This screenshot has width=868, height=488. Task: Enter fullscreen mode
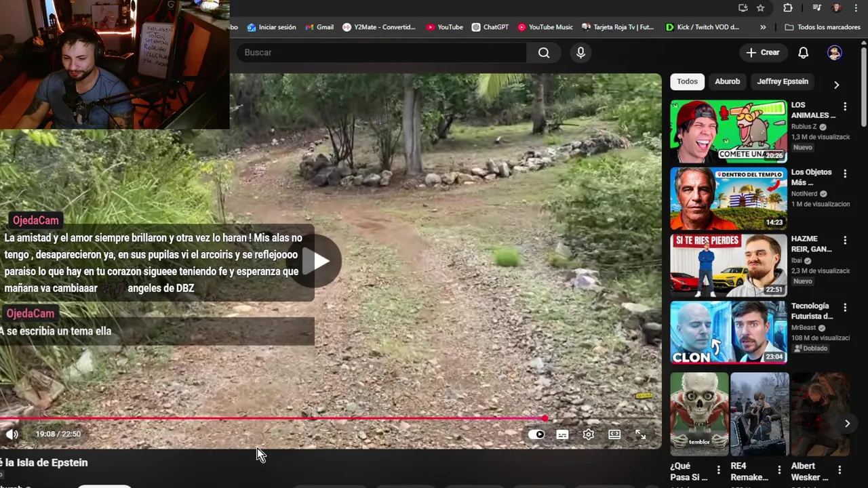coord(640,434)
